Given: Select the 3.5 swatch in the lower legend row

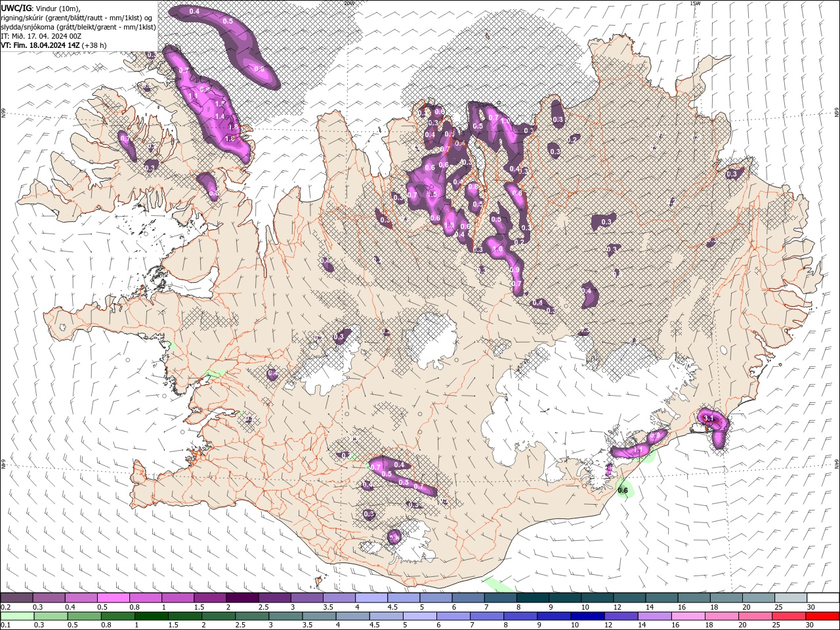Looking at the screenshot, I should point(319,616).
